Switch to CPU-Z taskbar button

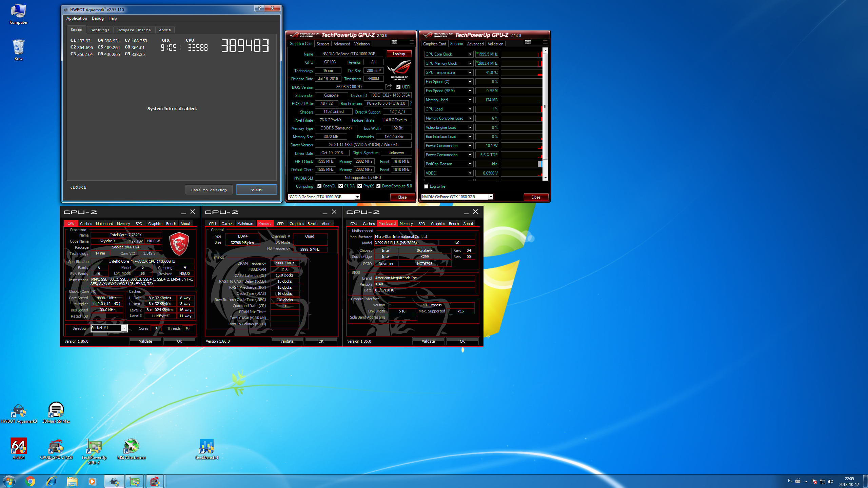[x=155, y=481]
